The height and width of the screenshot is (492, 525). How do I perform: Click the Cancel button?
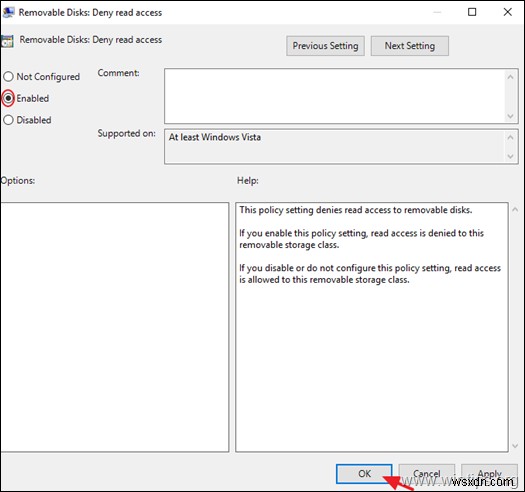427,474
